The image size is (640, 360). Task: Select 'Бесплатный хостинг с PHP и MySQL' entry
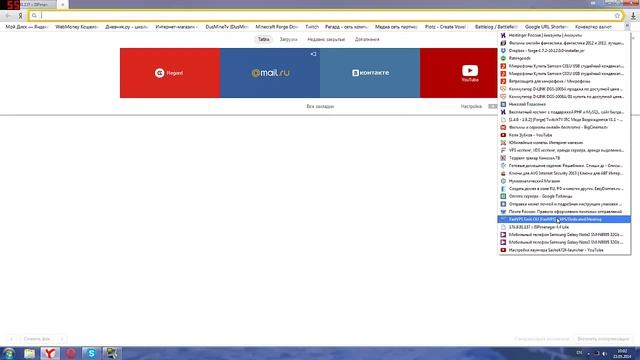[564, 112]
